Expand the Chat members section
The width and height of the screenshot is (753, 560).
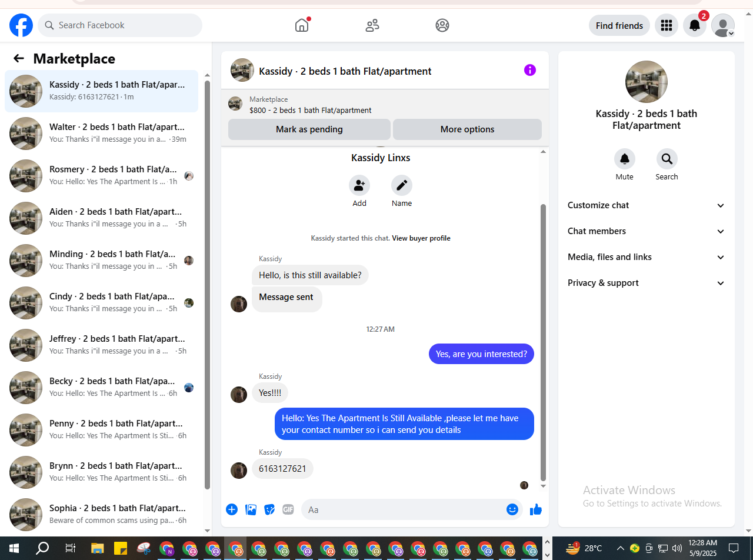point(647,231)
